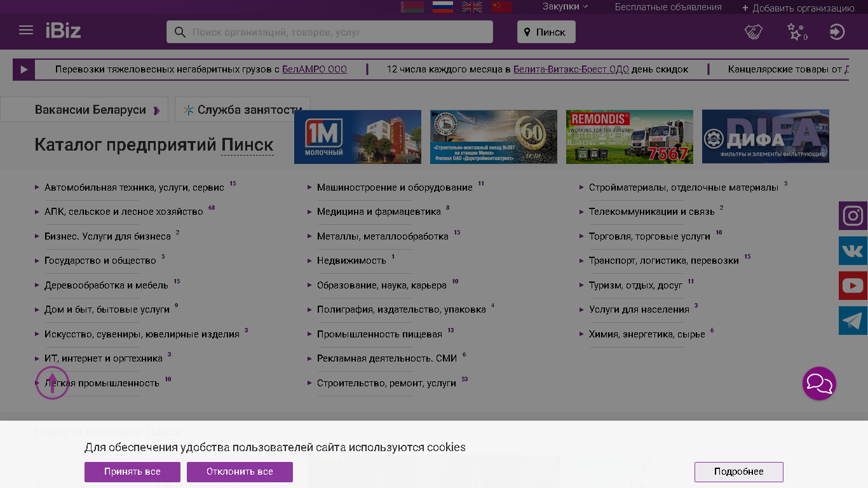Switch to Belarusian language flag

412,7
